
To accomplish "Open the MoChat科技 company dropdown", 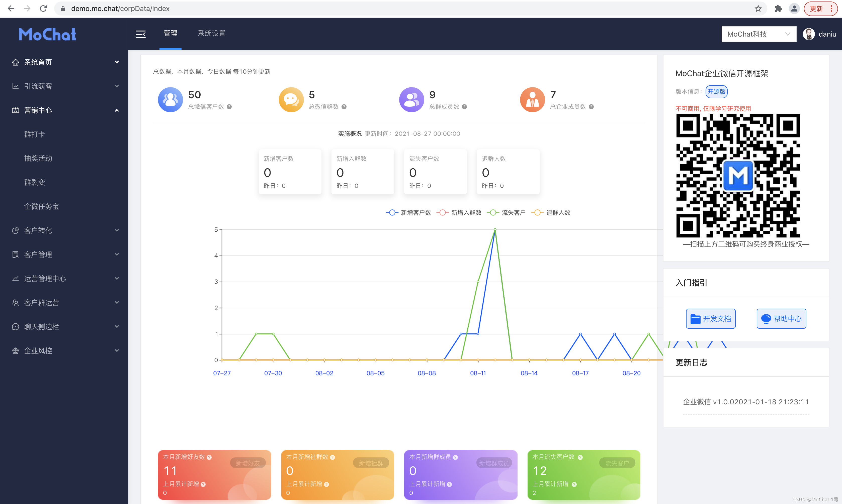I will pos(759,34).
